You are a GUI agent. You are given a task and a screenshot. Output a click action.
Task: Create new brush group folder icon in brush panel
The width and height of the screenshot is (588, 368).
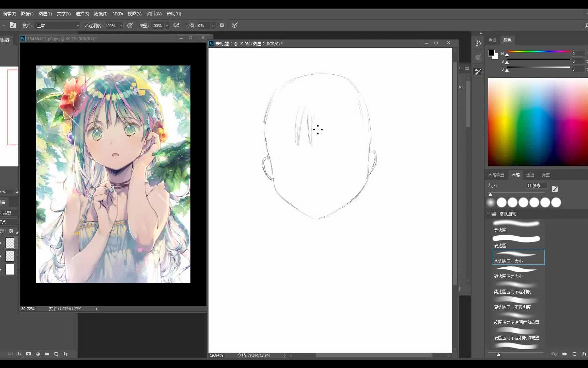(x=564, y=354)
